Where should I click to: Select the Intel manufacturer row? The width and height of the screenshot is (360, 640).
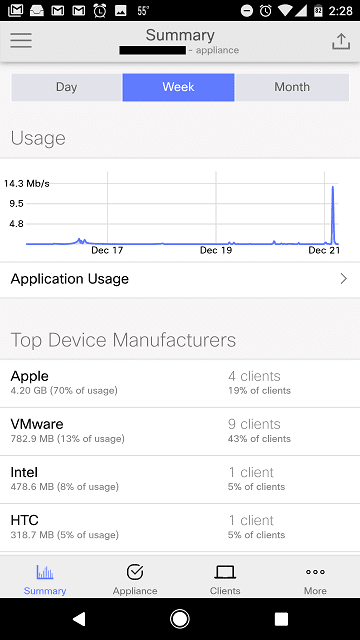tap(180, 479)
